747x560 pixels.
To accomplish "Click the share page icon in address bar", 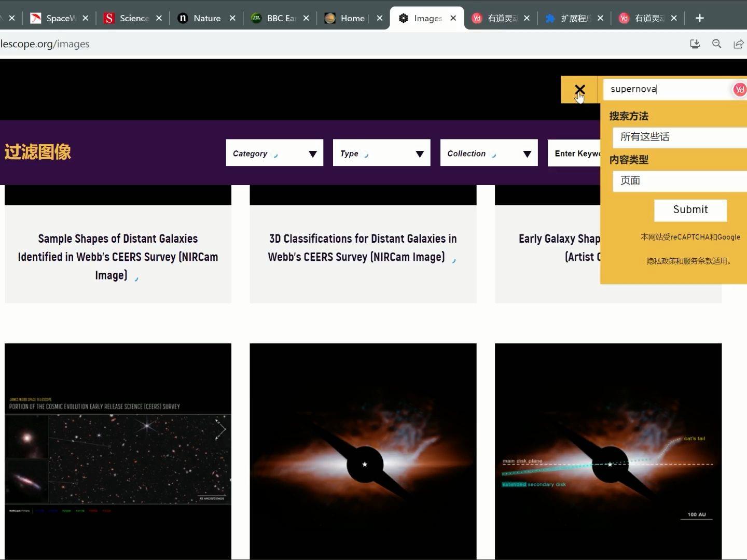I will 738,44.
